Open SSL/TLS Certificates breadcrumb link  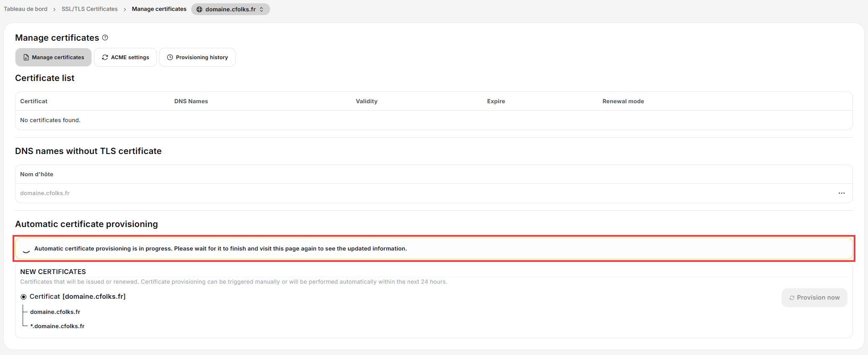pyautogui.click(x=90, y=9)
